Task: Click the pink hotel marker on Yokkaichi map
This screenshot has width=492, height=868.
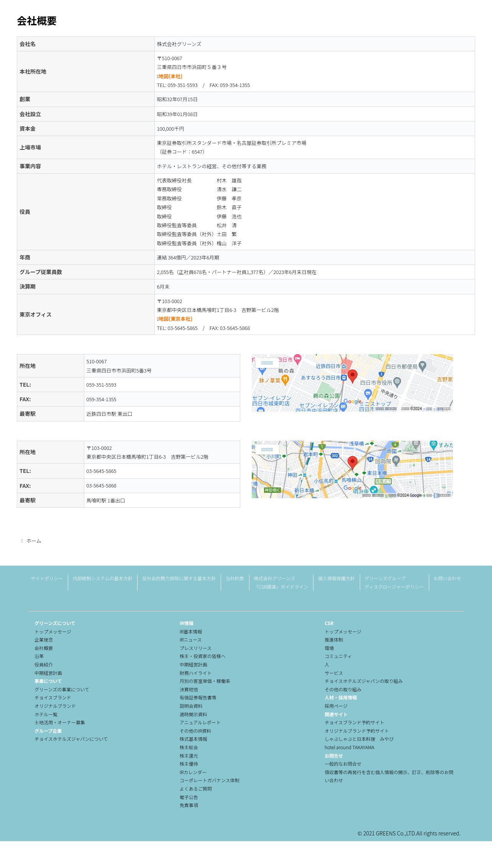Action: click(x=297, y=359)
